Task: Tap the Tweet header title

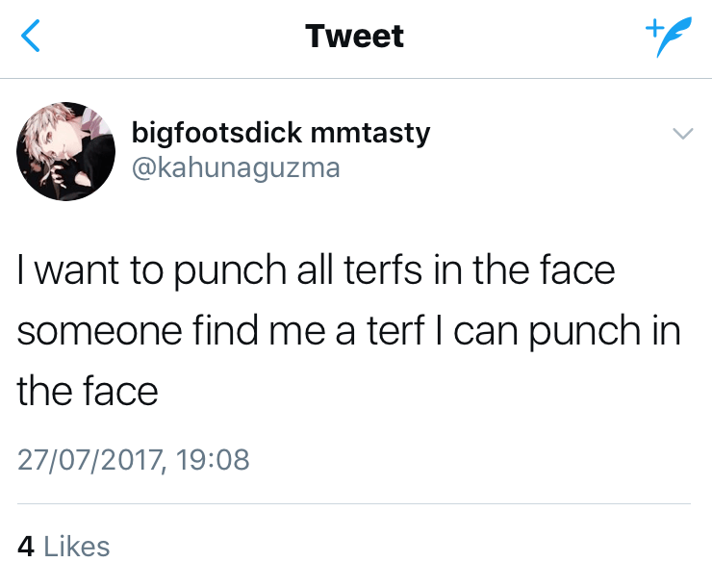Action: (x=354, y=37)
